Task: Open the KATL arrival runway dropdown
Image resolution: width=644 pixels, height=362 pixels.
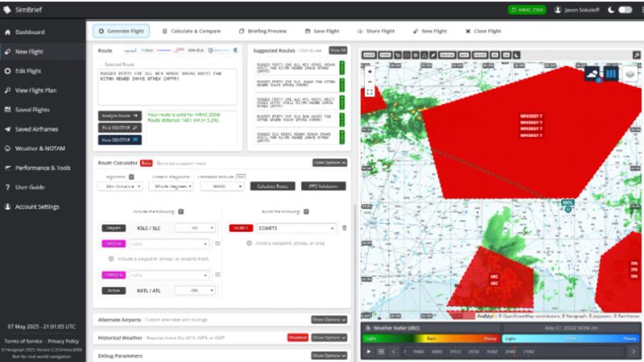Action: pyautogui.click(x=195, y=290)
